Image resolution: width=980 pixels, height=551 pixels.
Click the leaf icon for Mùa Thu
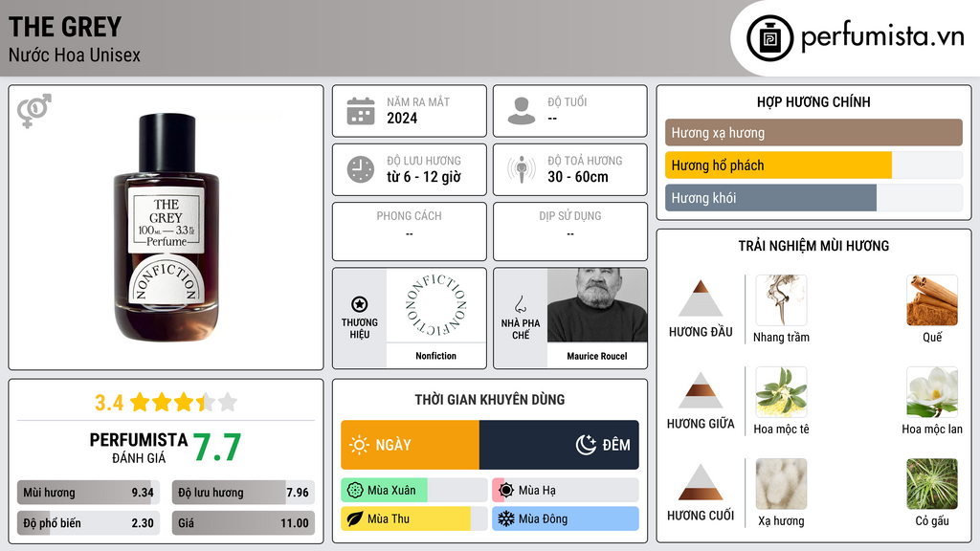[355, 519]
